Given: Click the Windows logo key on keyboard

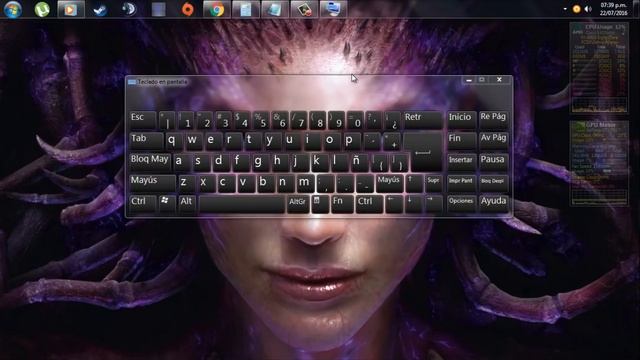Looking at the screenshot, I should click(167, 203).
